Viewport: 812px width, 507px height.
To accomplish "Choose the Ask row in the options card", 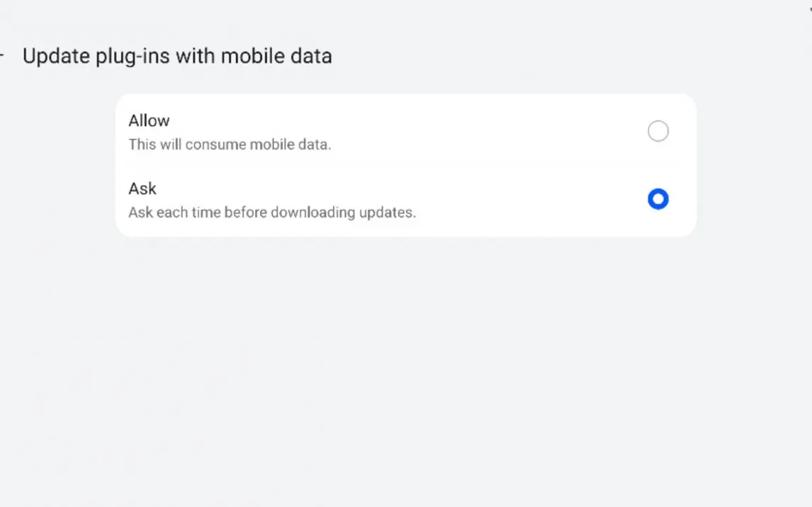I will coord(405,200).
